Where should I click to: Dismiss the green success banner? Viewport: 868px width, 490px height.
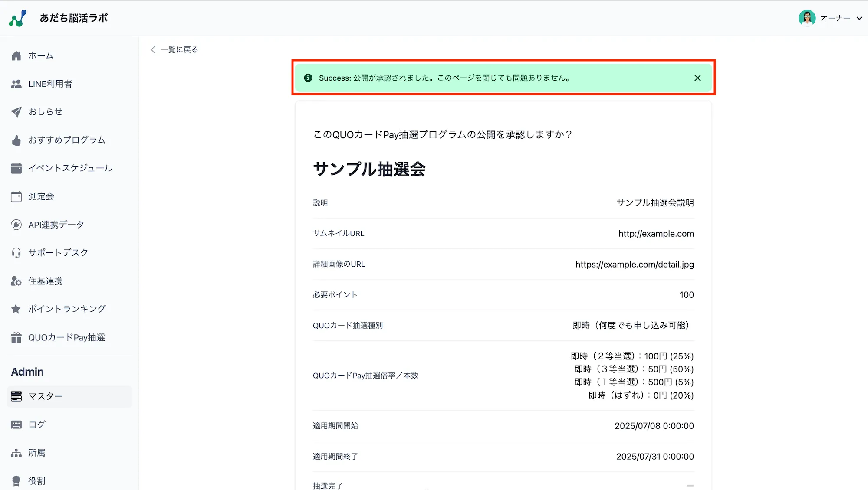pos(697,78)
